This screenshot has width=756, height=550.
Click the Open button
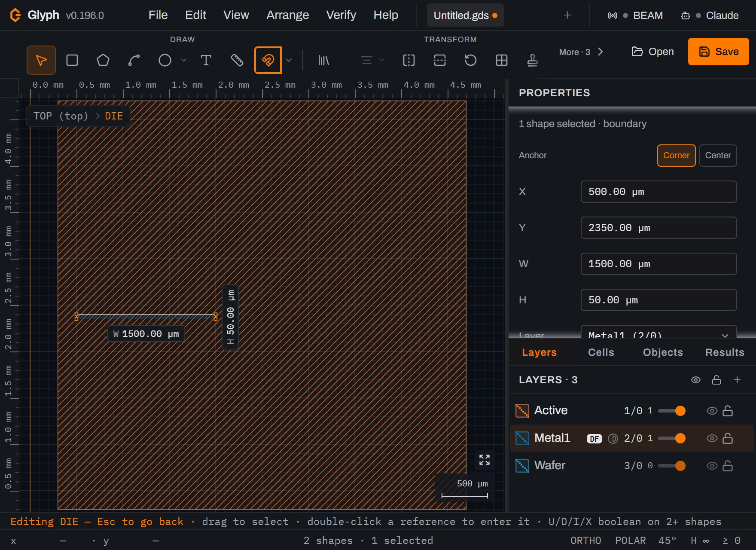[652, 52]
